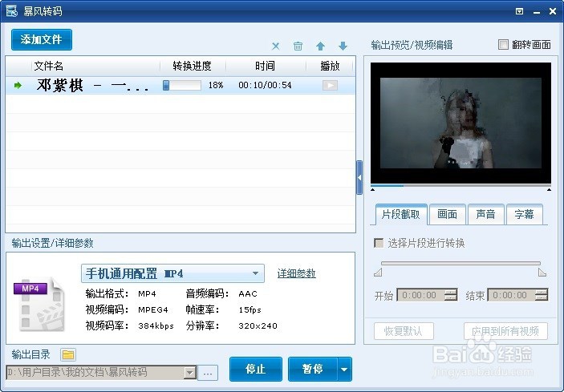Viewport: 564px width, 392px height.
Task: Open the 手机通用配置 MP4 dropdown
Action: 172,273
